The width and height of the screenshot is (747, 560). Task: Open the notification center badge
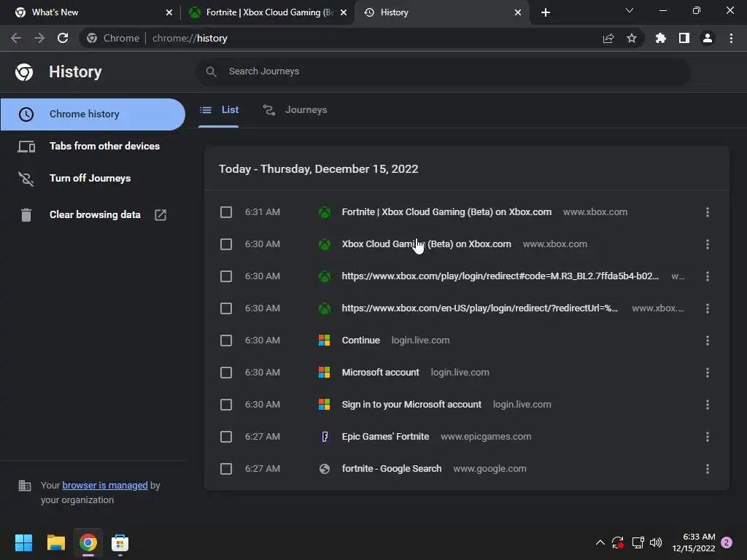click(x=727, y=542)
